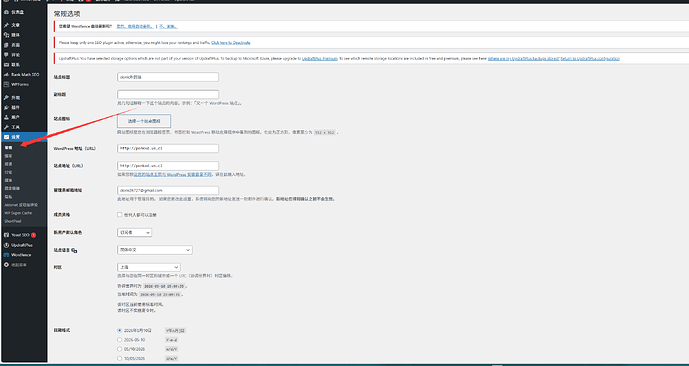
Task: Open 媒体 submenu under Settings
Action: (8, 180)
